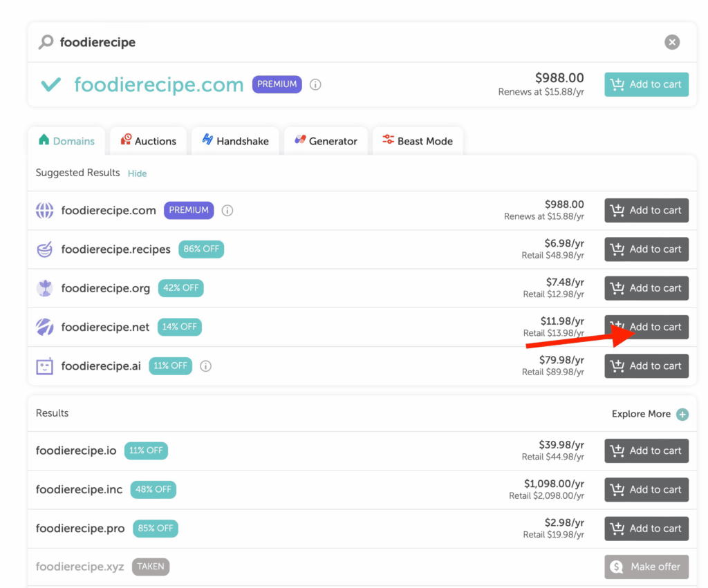Click the teal Add to cart button
The width and height of the screenshot is (708, 588).
point(646,84)
